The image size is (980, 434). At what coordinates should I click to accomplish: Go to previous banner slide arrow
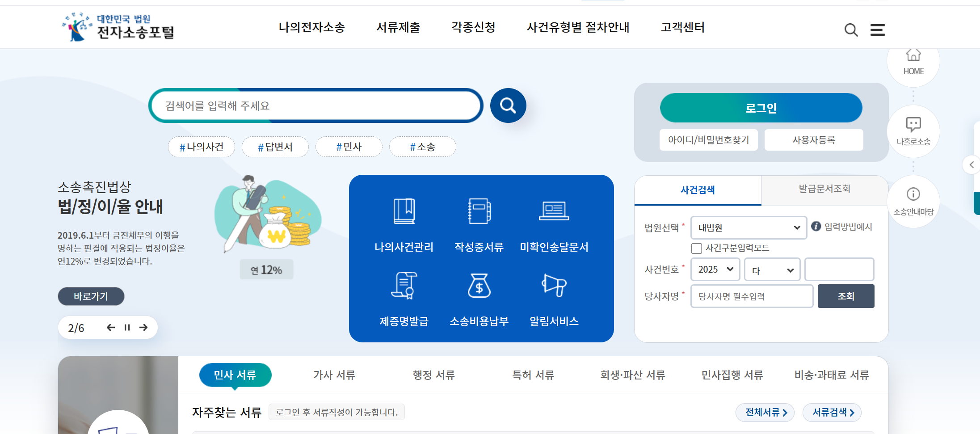coord(111,328)
